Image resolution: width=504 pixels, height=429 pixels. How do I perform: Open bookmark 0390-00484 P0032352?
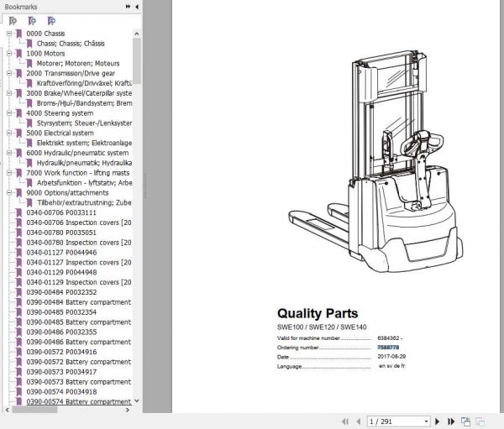coord(61,292)
